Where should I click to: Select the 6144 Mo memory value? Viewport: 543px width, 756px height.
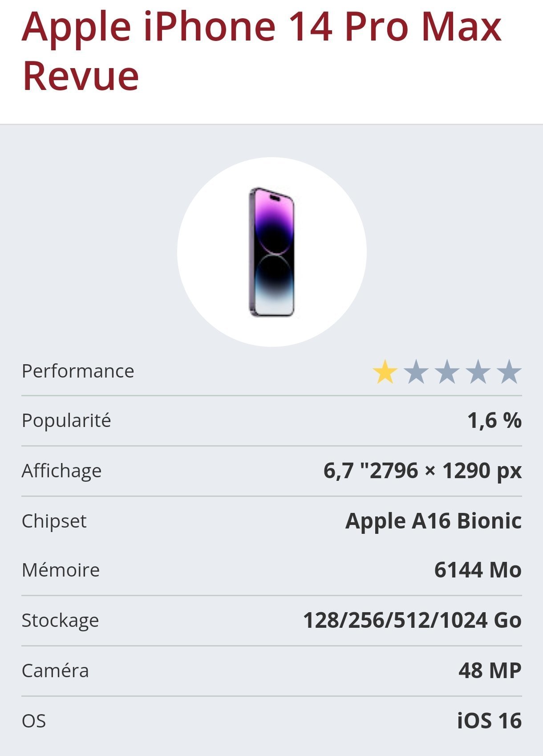(478, 570)
